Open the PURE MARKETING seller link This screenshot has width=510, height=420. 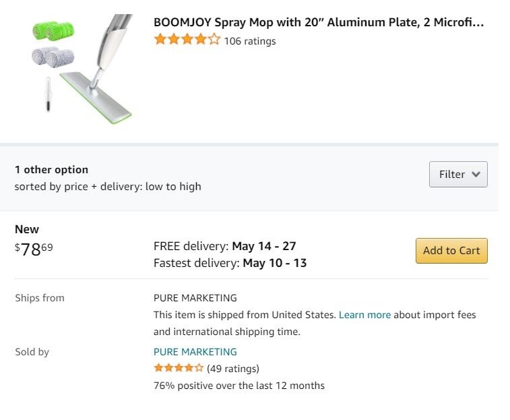point(195,352)
